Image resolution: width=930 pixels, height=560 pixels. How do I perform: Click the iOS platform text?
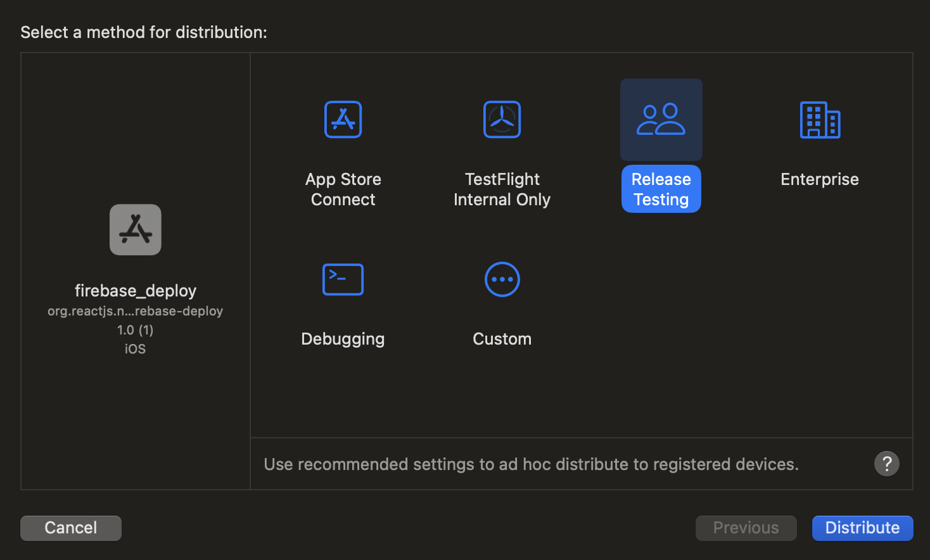pyautogui.click(x=135, y=349)
